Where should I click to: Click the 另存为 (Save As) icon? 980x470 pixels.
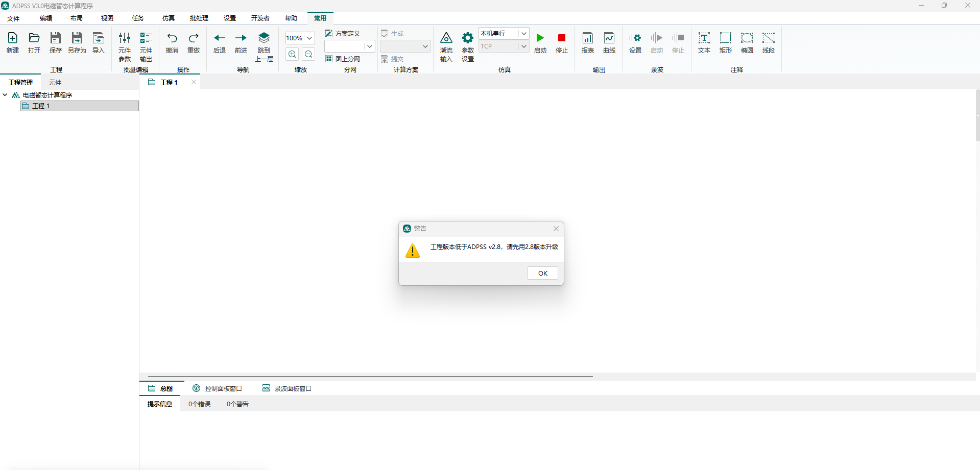[77, 38]
